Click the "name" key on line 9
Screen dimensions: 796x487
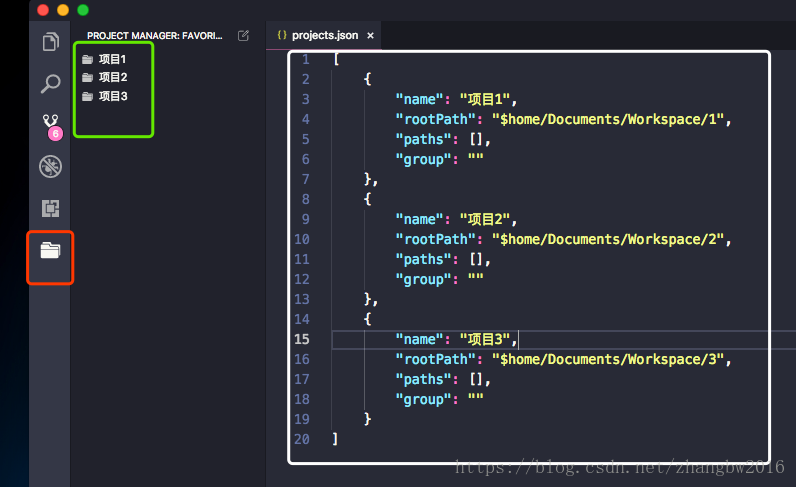click(419, 219)
